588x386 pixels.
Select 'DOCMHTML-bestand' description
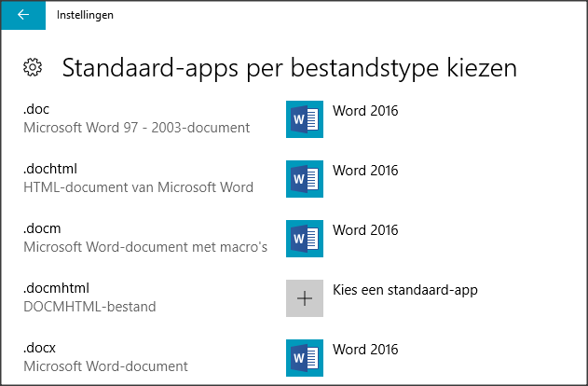89,307
